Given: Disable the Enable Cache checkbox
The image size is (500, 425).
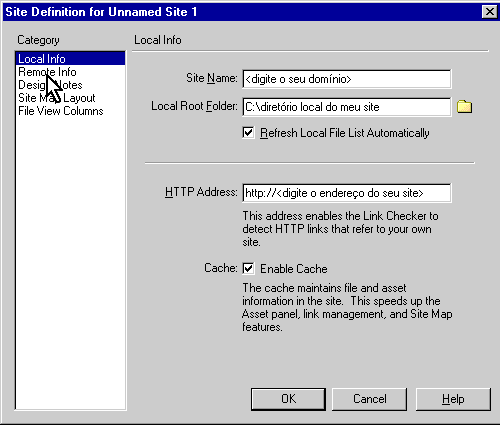Looking at the screenshot, I should (x=248, y=268).
